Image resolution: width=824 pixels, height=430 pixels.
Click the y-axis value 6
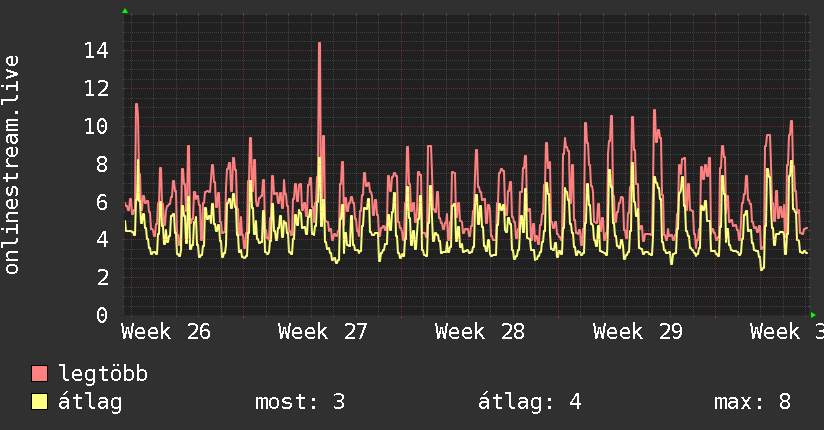[x=102, y=202]
